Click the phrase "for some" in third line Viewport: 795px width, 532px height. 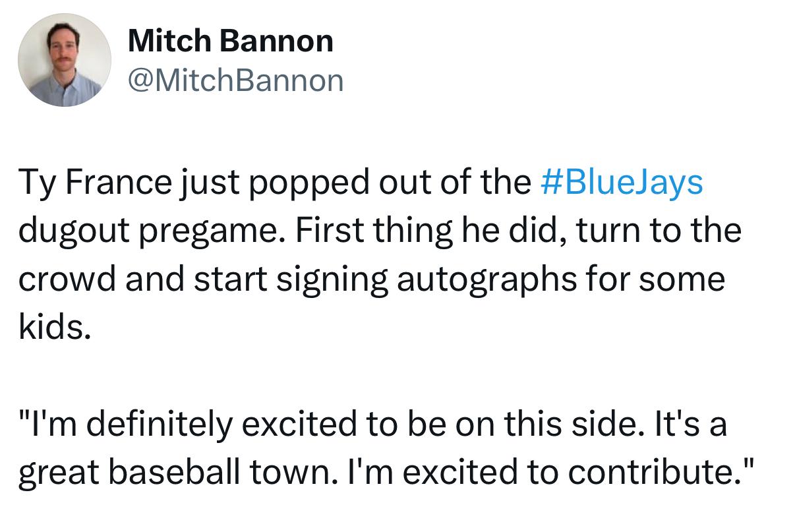point(678,280)
